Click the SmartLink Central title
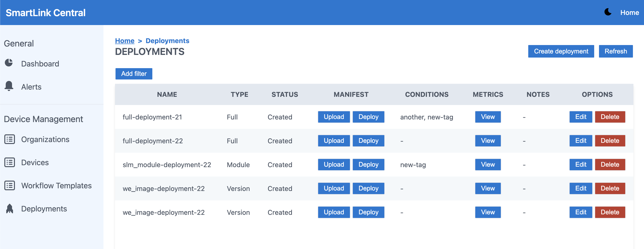The height and width of the screenshot is (249, 644). [x=45, y=13]
